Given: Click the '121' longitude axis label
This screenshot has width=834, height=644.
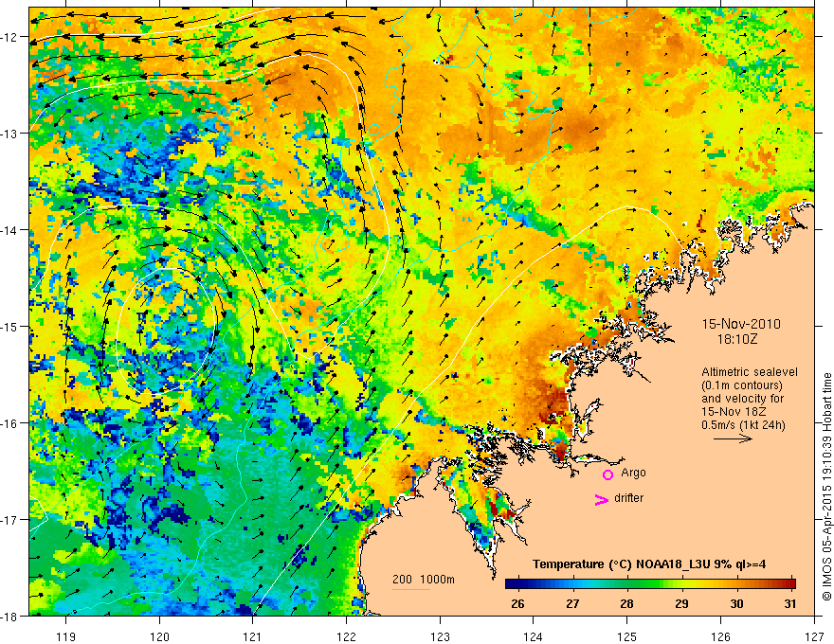Looking at the screenshot, I should (253, 636).
